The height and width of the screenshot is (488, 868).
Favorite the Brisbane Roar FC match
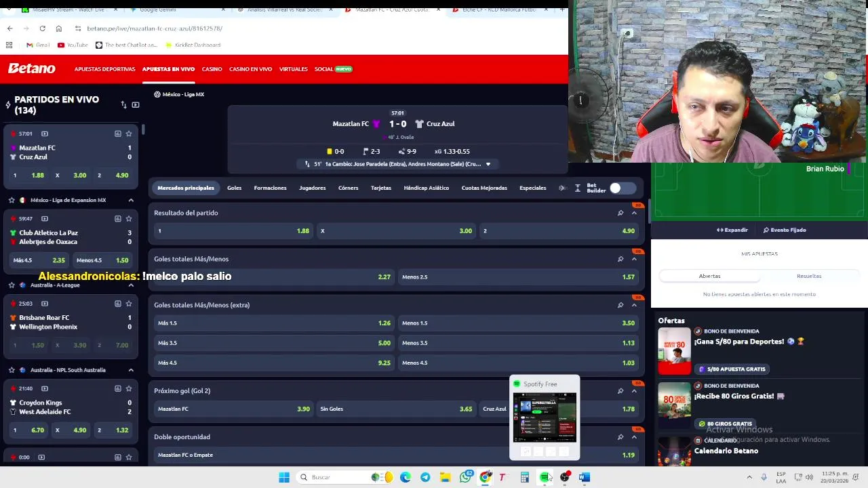coord(128,304)
